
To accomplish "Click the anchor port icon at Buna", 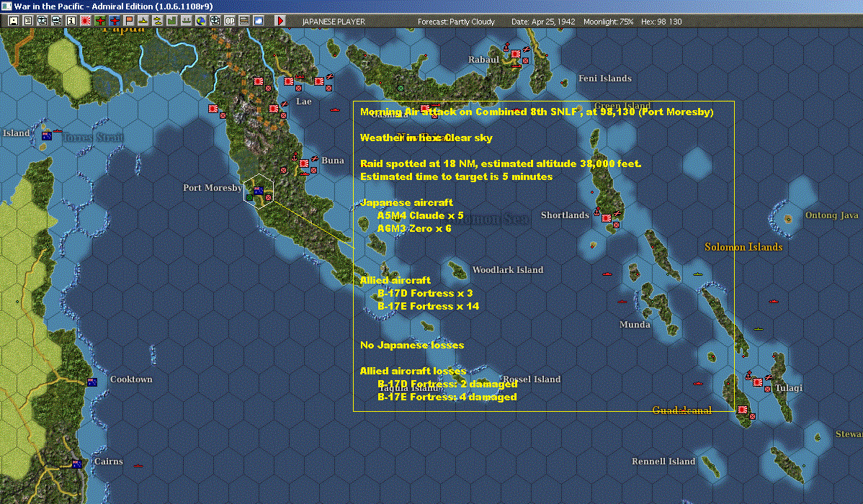I will pyautogui.click(x=294, y=158).
